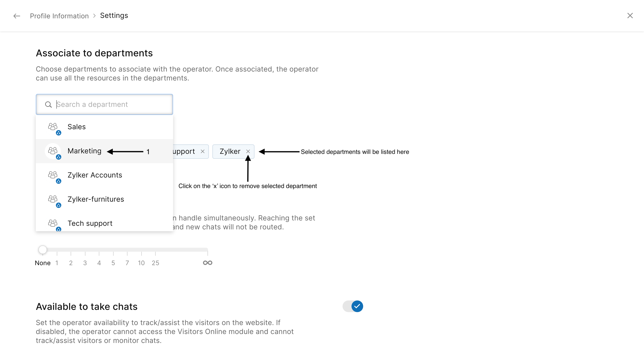This screenshot has width=644, height=351.
Task: Disable the Available to take chats toggle
Action: pyautogui.click(x=352, y=306)
